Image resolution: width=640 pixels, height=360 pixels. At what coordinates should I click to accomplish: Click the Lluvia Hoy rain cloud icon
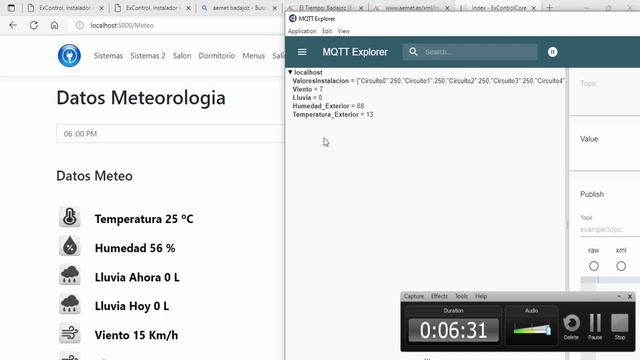pyautogui.click(x=69, y=304)
